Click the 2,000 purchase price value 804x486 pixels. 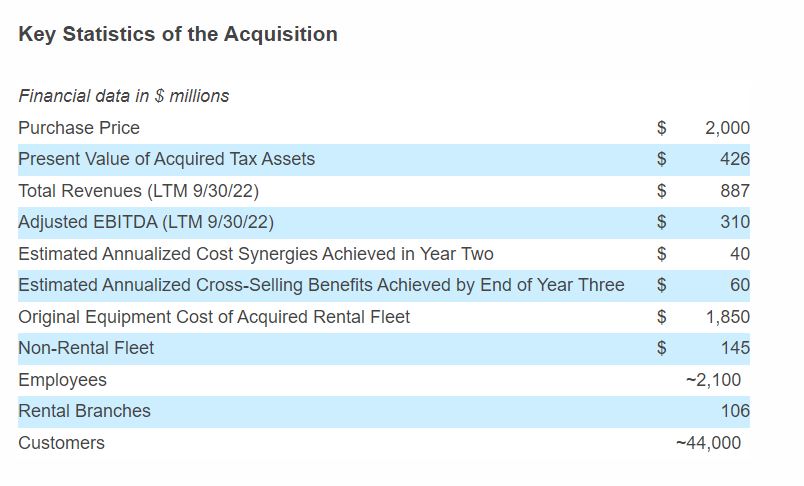(x=727, y=128)
